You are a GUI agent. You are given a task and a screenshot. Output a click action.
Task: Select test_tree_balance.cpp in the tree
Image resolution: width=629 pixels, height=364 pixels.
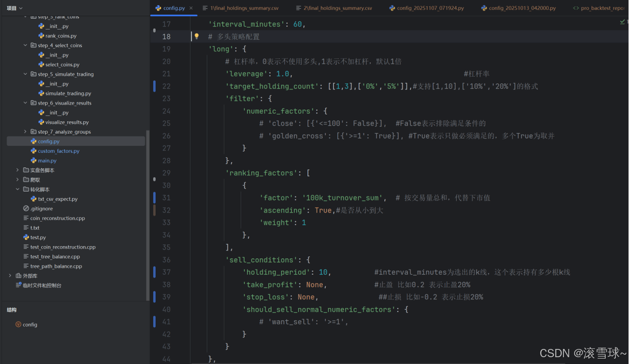(55, 257)
